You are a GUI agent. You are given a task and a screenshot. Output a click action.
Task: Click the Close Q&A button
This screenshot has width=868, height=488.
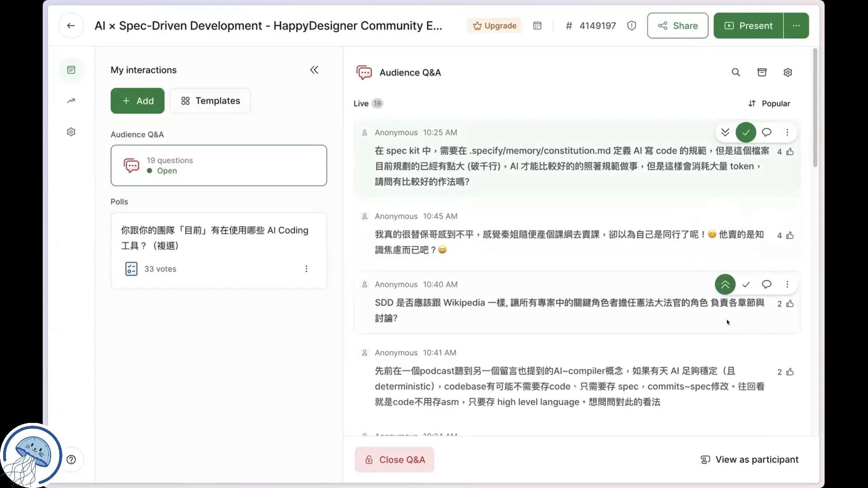[394, 460]
